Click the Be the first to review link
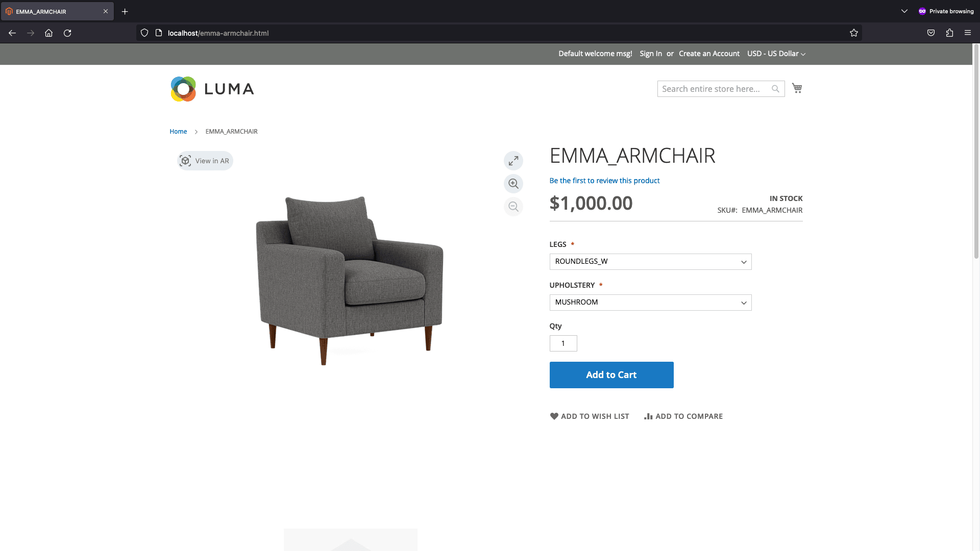 pos(604,180)
